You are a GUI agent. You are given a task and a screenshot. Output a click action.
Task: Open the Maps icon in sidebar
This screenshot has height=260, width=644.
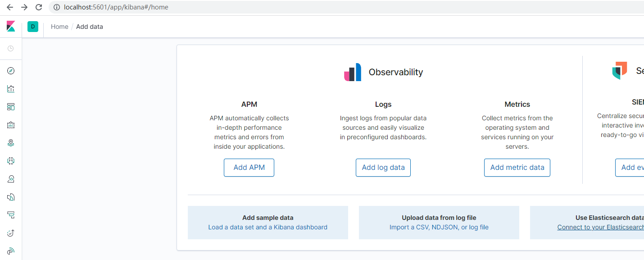click(x=11, y=143)
